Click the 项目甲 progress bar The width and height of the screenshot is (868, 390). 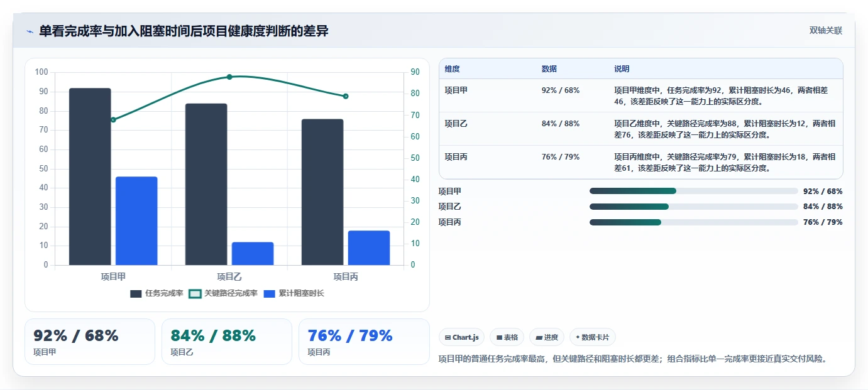point(694,191)
